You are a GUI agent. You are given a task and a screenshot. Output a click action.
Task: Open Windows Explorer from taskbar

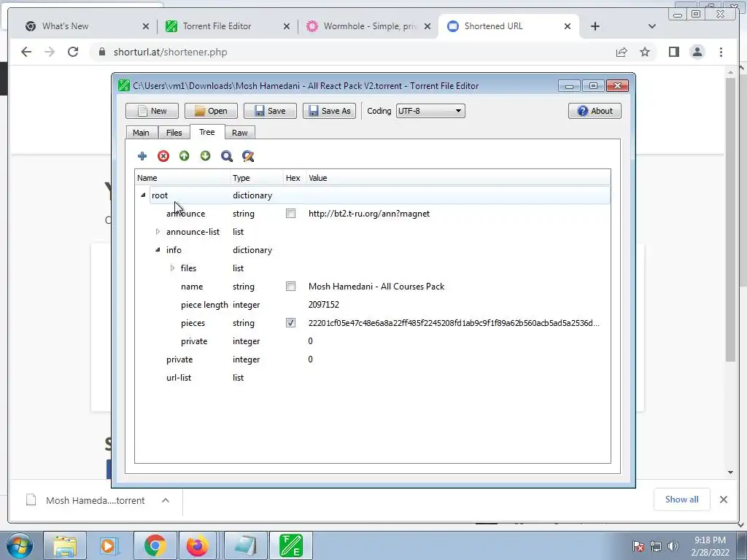(x=65, y=545)
